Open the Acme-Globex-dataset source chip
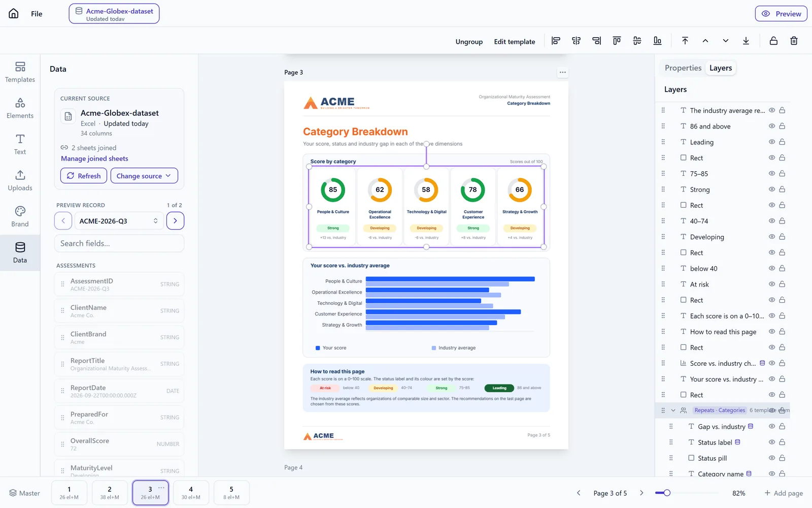 click(x=114, y=14)
